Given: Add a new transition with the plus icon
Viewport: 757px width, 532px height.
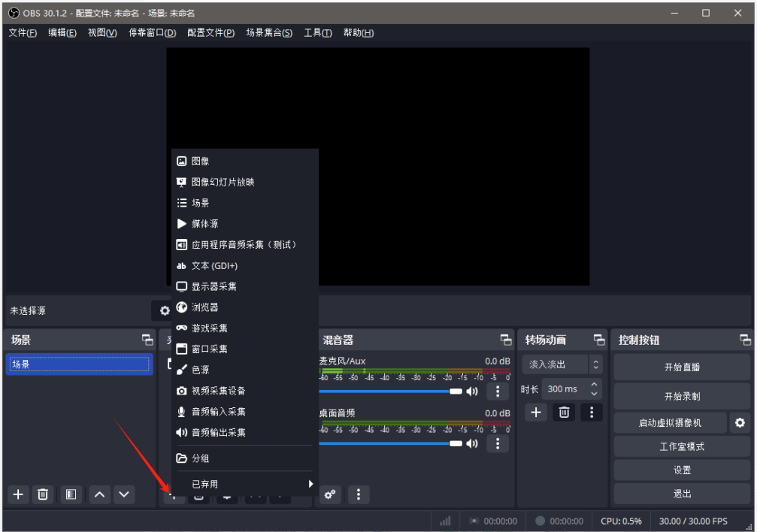Looking at the screenshot, I should (x=535, y=412).
